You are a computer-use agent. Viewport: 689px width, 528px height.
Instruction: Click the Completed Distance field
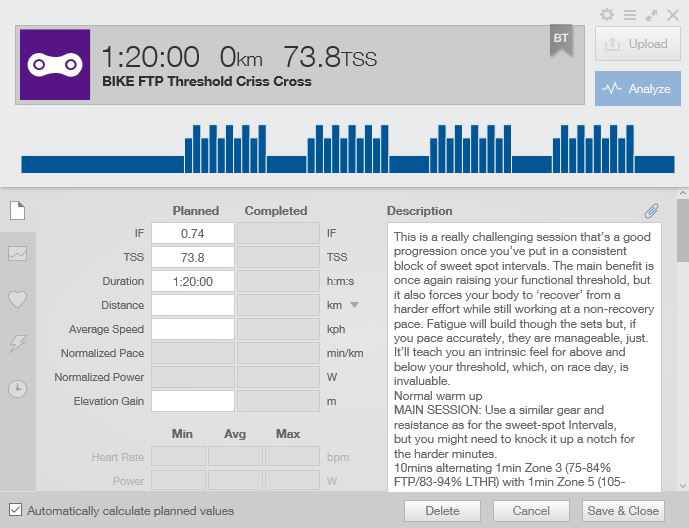pyautogui.click(x=278, y=305)
